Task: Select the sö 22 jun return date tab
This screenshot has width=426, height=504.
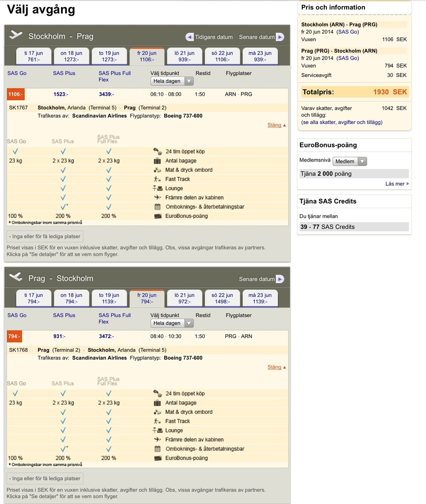Action: tap(222, 298)
